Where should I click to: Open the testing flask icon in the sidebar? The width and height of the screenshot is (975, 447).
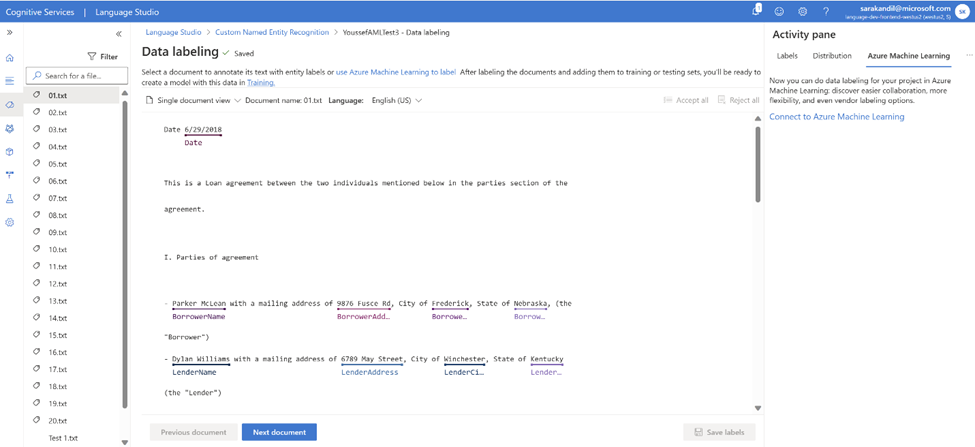click(x=9, y=199)
